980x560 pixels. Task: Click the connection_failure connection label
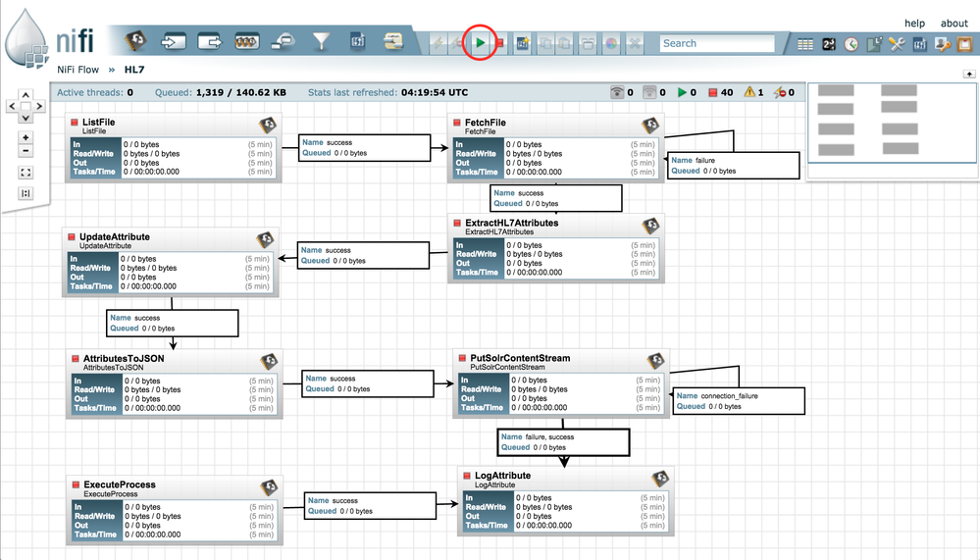(739, 401)
